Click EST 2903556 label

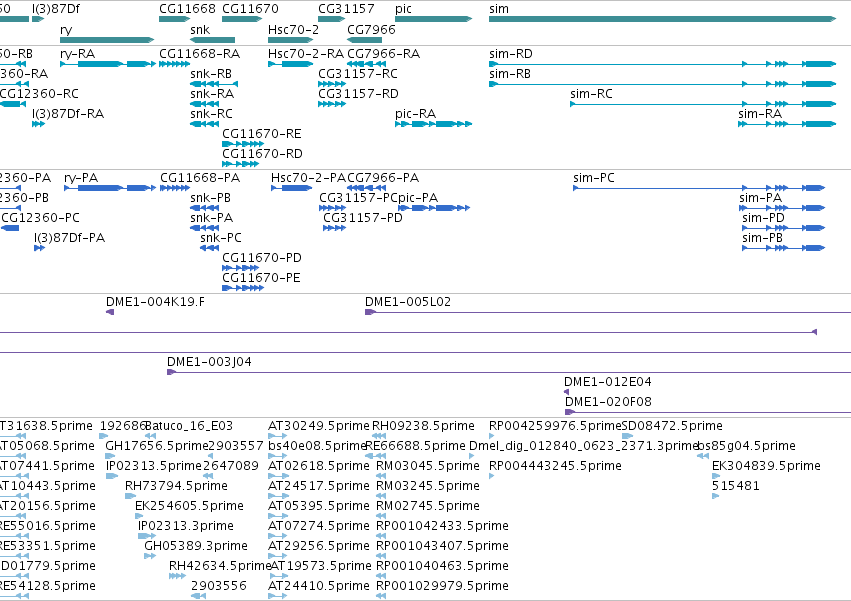click(x=219, y=586)
